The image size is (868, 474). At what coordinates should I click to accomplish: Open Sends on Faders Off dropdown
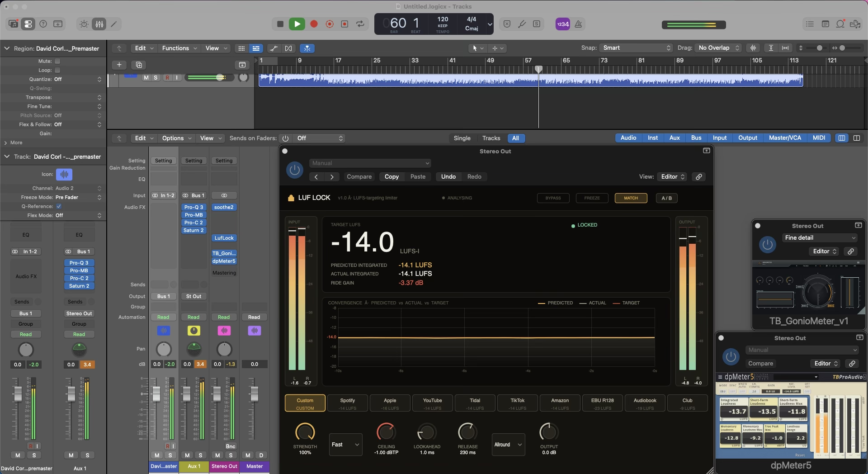[319, 138]
